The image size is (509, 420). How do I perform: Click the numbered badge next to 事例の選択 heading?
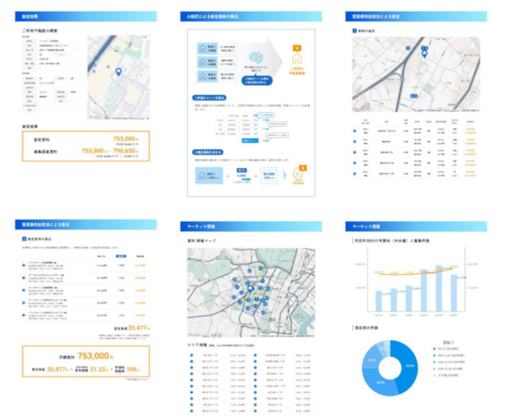(x=355, y=31)
